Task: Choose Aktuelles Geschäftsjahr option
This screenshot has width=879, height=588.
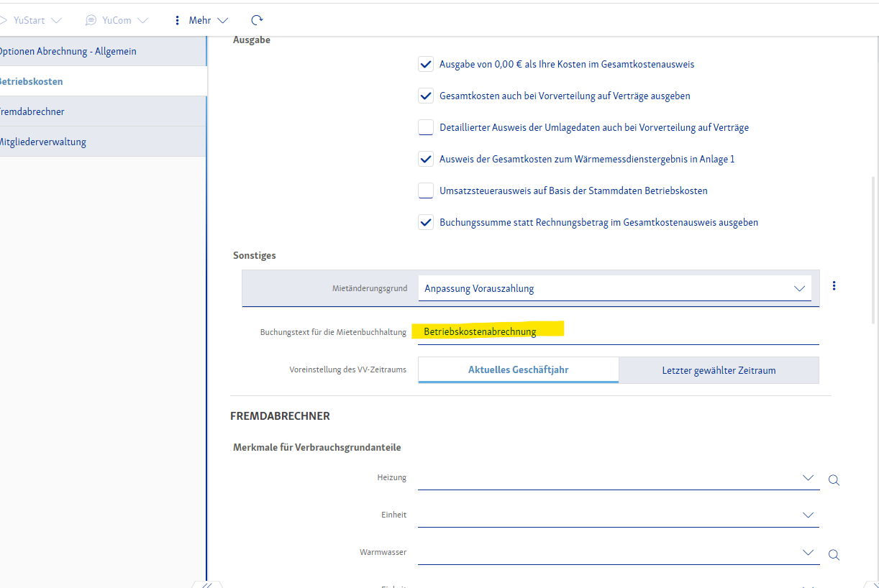Action: pyautogui.click(x=518, y=370)
